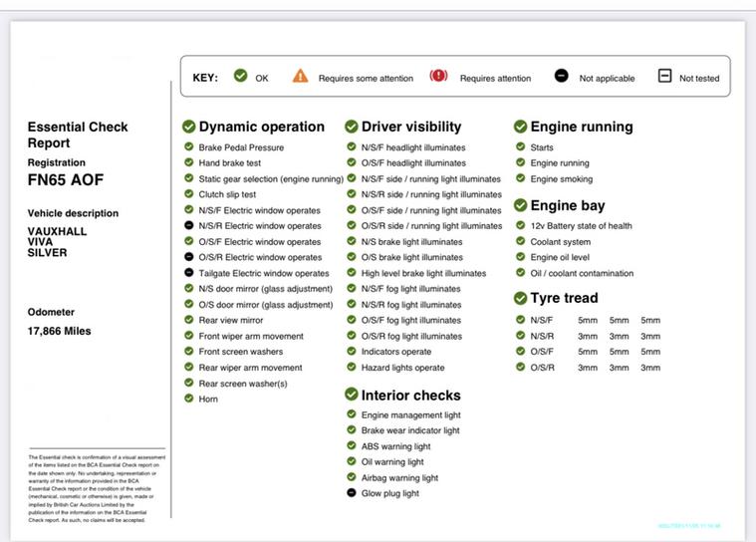The image size is (756, 542).
Task: Click the red Requires attention icon
Action: [x=438, y=77]
